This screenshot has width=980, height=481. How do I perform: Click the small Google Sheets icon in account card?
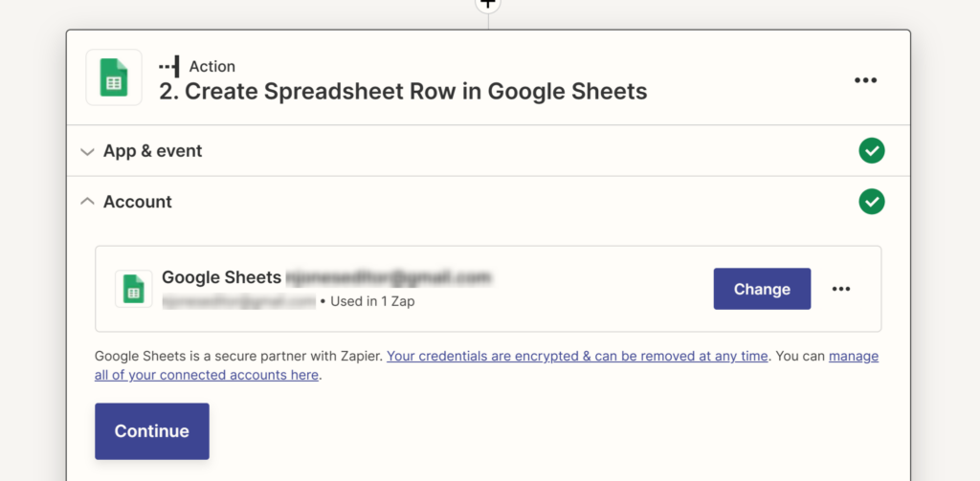point(134,289)
